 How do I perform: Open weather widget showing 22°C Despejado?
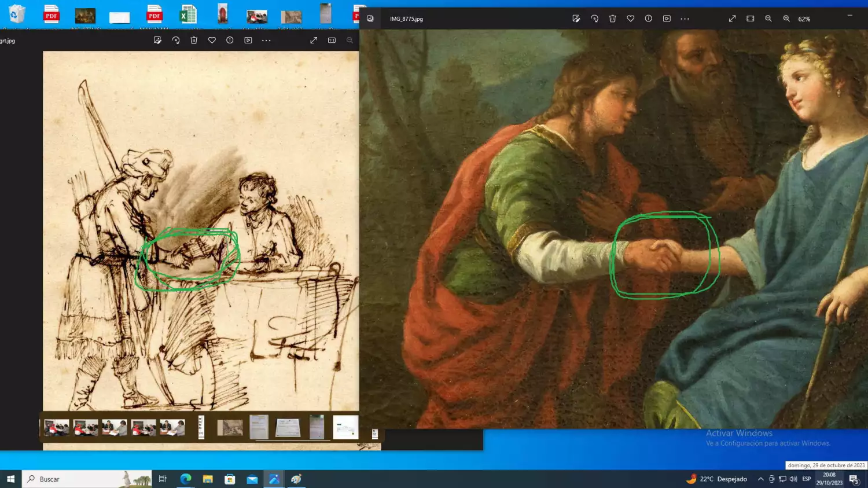click(x=716, y=479)
